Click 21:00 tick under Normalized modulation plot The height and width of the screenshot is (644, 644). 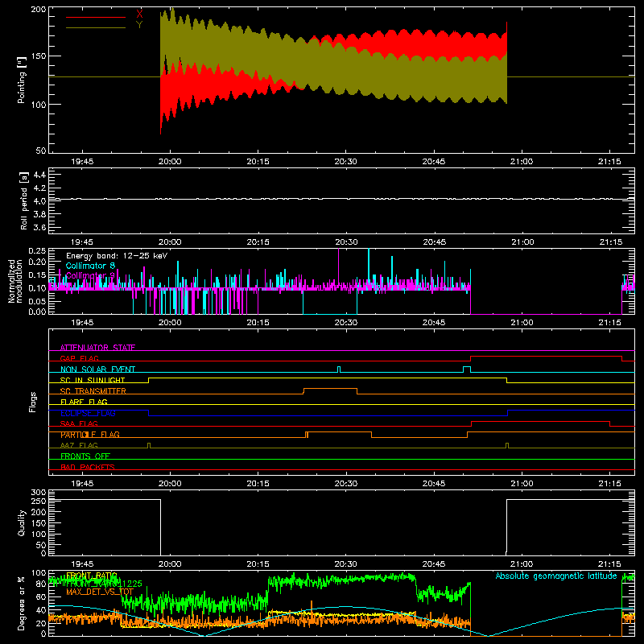click(522, 323)
